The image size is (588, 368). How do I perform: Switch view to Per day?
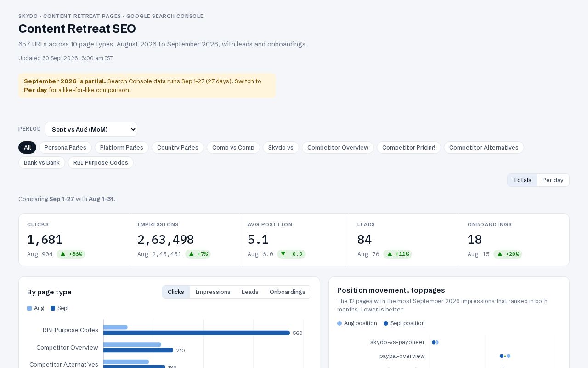pos(553,180)
